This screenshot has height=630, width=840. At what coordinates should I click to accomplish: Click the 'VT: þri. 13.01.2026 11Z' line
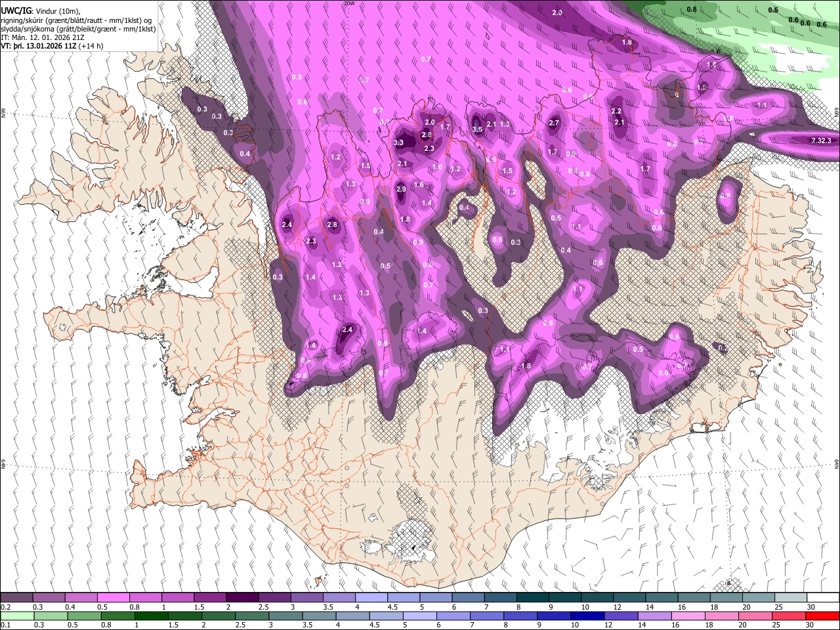(x=38, y=46)
